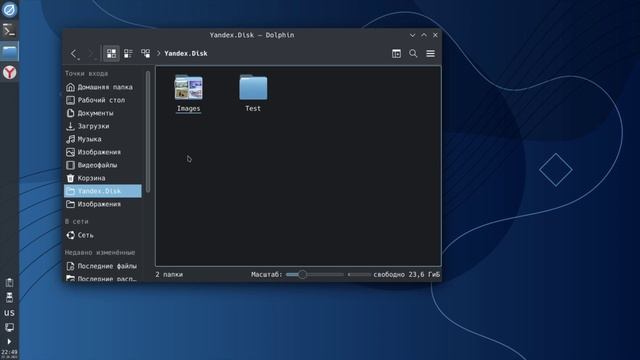Click '2 папки' status bar text

pyautogui.click(x=169, y=275)
